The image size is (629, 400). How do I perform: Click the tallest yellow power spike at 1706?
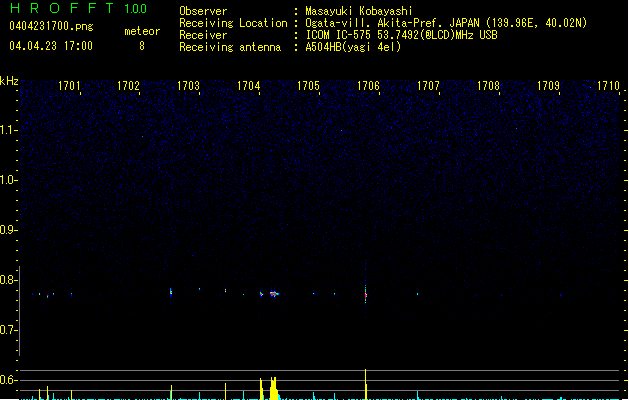pyautogui.click(x=365, y=384)
